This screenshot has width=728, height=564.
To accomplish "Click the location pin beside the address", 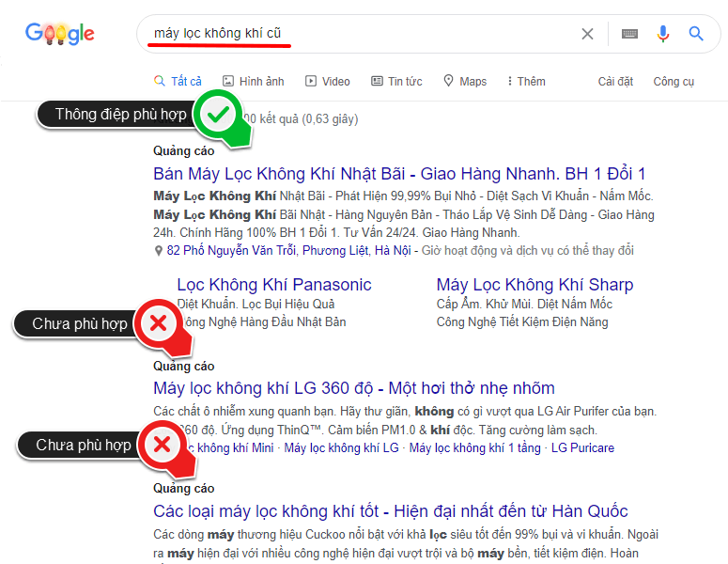I will (x=159, y=251).
